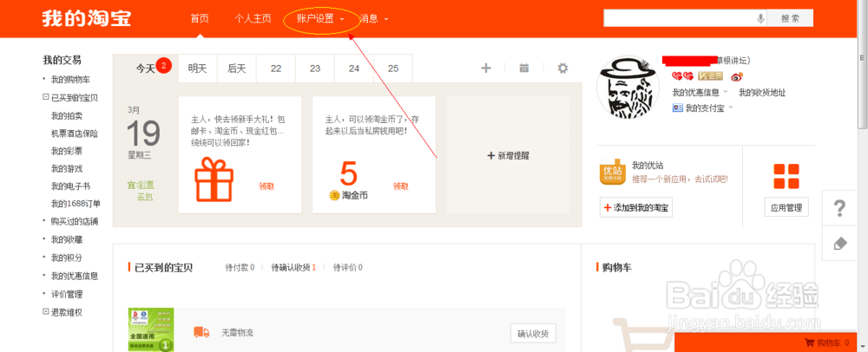Click the cart icon in bottom 购物车 bar
868x352 pixels.
(x=809, y=343)
